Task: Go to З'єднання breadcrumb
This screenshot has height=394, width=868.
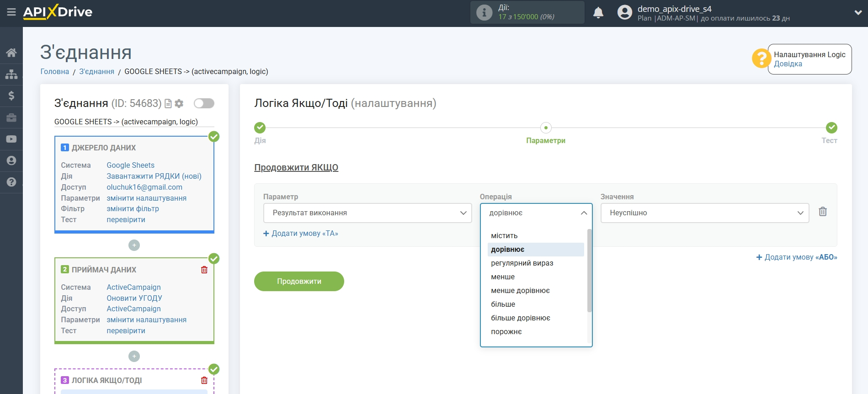Action: (x=97, y=71)
